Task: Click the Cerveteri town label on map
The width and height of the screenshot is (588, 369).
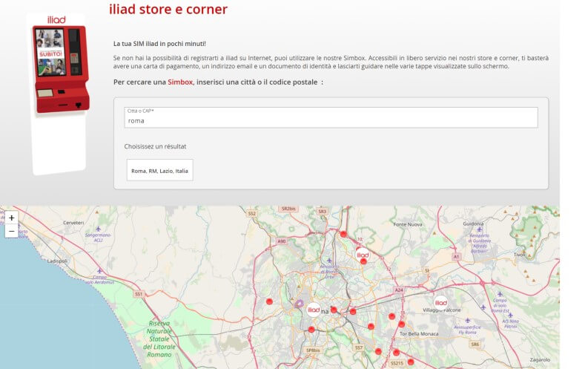Action: (73, 223)
